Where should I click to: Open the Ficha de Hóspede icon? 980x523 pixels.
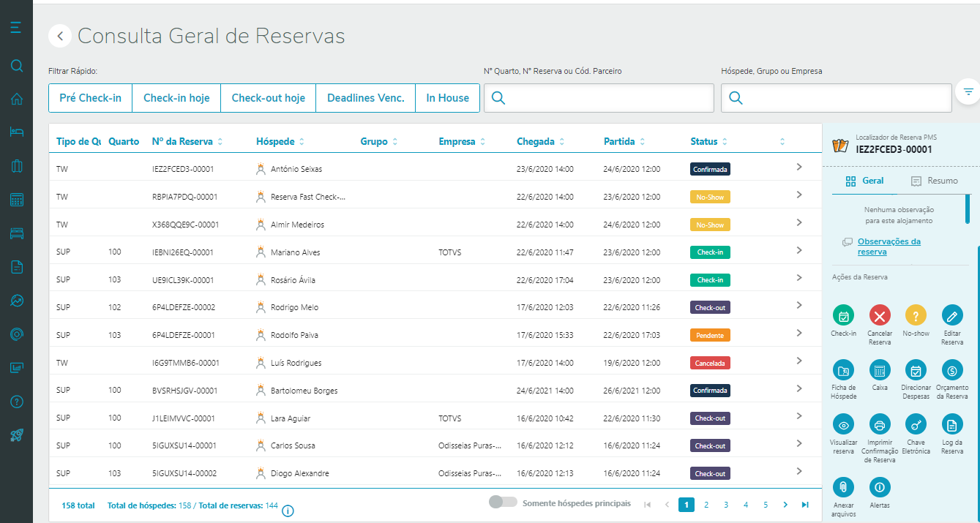[843, 370]
